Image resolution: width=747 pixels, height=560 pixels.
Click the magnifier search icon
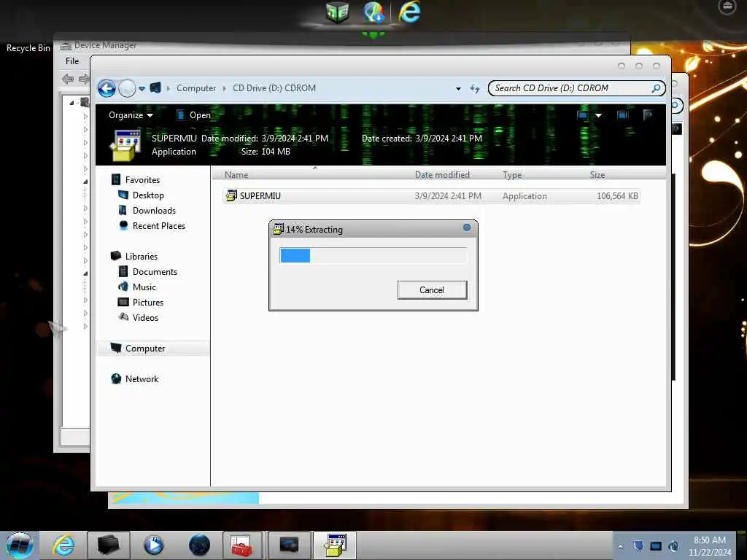tap(656, 88)
